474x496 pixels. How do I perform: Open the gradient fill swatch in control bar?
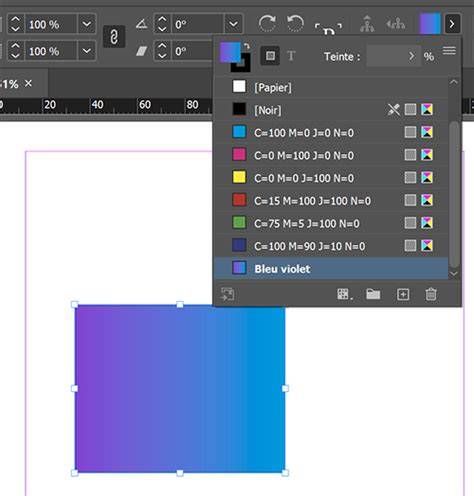click(x=430, y=24)
